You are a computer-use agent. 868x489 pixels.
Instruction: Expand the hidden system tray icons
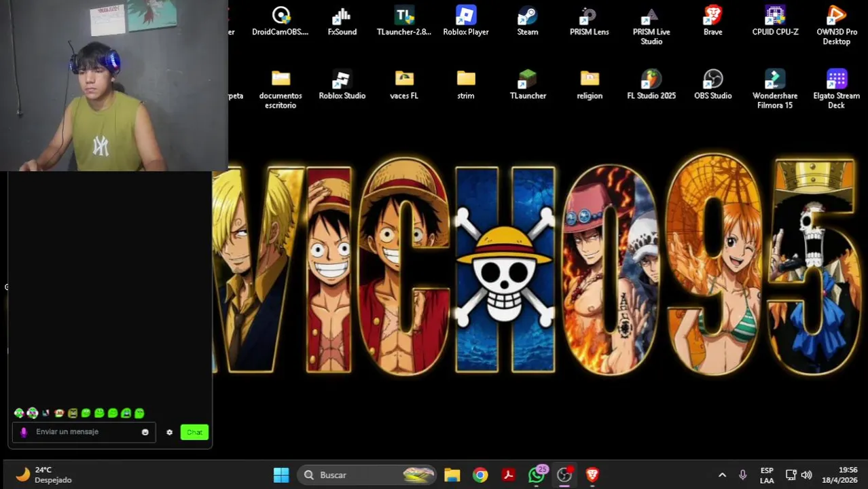722,475
